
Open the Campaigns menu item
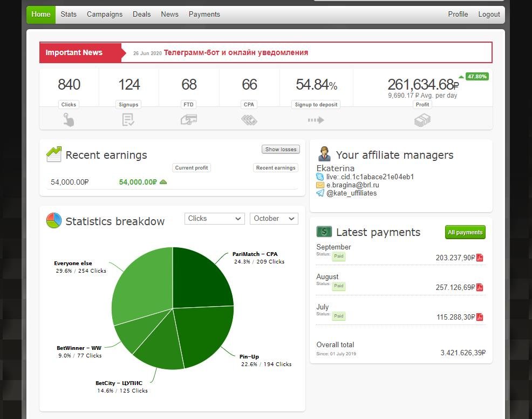pyautogui.click(x=105, y=15)
